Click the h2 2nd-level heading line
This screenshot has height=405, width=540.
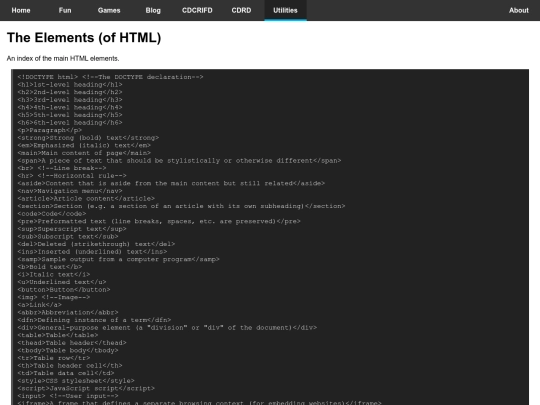70,92
